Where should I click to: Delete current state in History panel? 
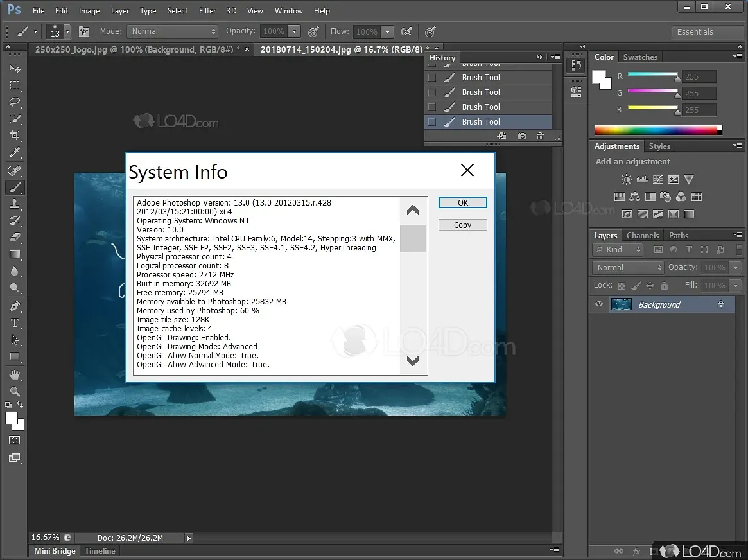(540, 136)
